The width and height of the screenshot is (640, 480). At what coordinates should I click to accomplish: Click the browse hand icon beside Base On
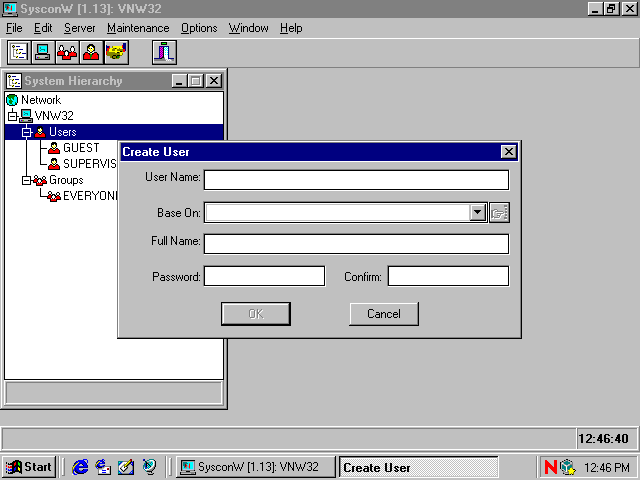point(499,213)
